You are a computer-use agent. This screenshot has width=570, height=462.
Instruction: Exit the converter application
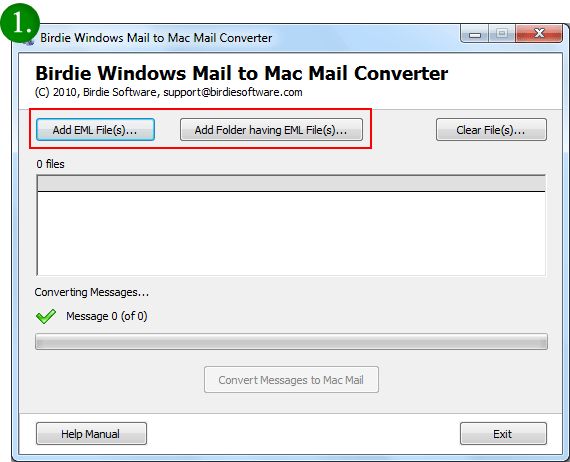[x=503, y=433]
